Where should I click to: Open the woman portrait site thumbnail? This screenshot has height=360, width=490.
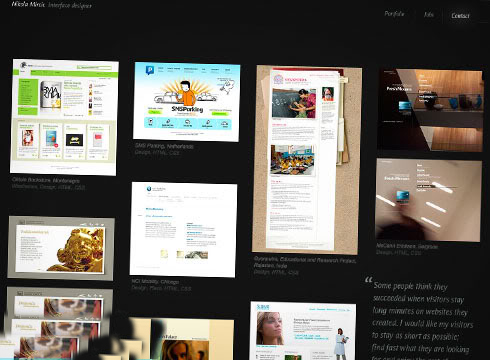(303, 331)
